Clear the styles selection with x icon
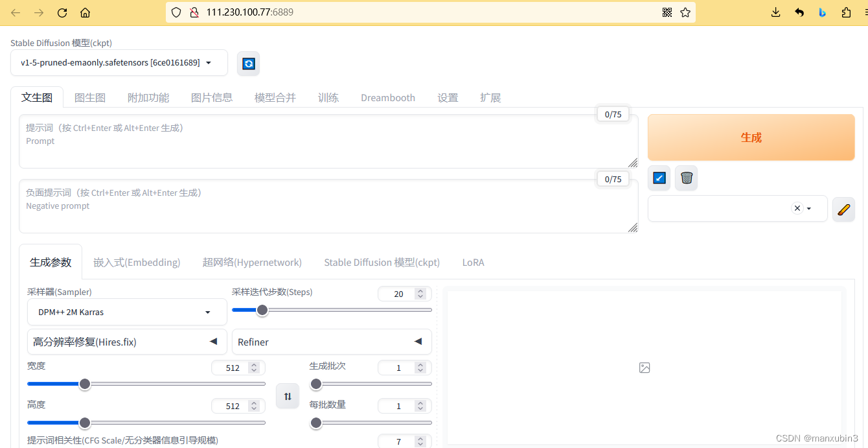The width and height of the screenshot is (868, 448). pos(797,208)
